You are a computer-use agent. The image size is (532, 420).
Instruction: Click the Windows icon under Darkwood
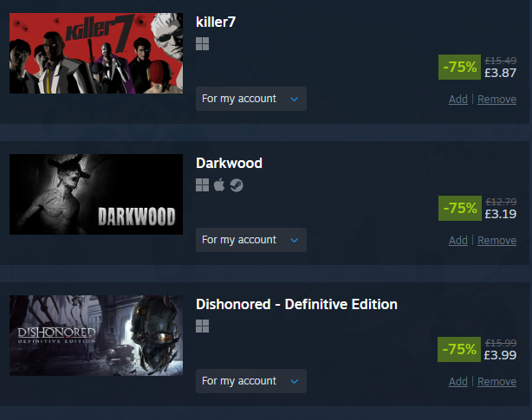pos(202,185)
